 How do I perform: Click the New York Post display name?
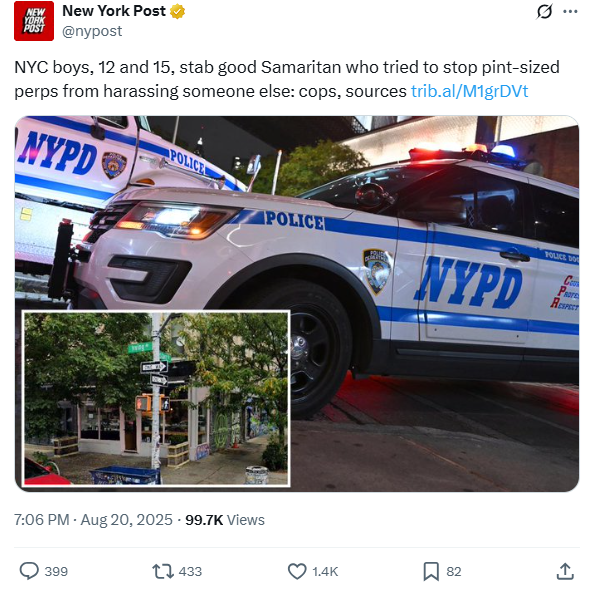pos(114,11)
